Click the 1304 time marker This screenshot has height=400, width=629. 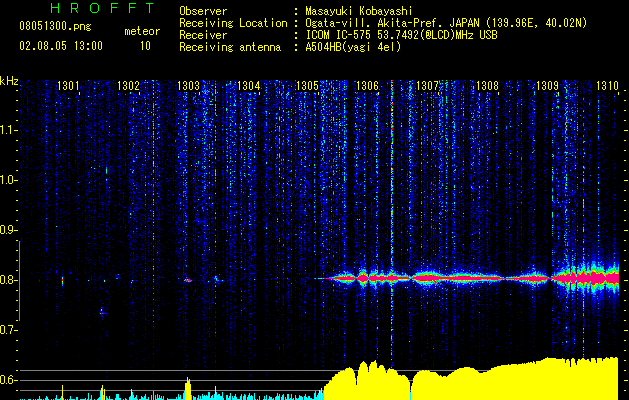point(248,86)
